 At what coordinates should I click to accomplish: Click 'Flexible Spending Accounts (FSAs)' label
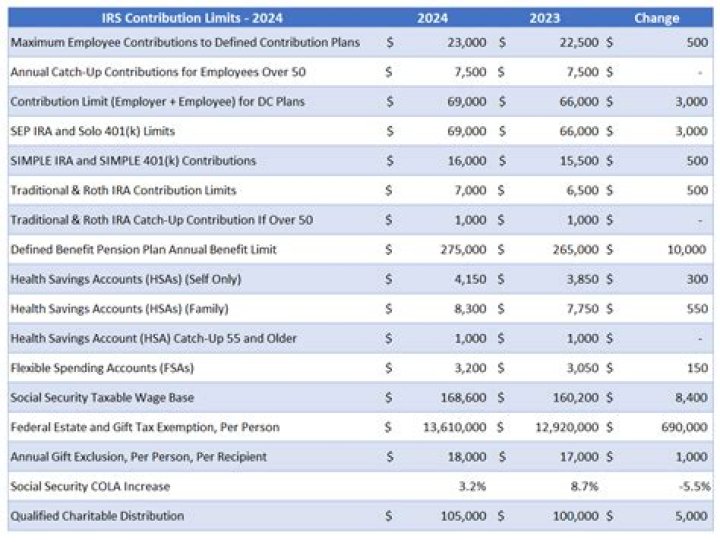(x=102, y=368)
